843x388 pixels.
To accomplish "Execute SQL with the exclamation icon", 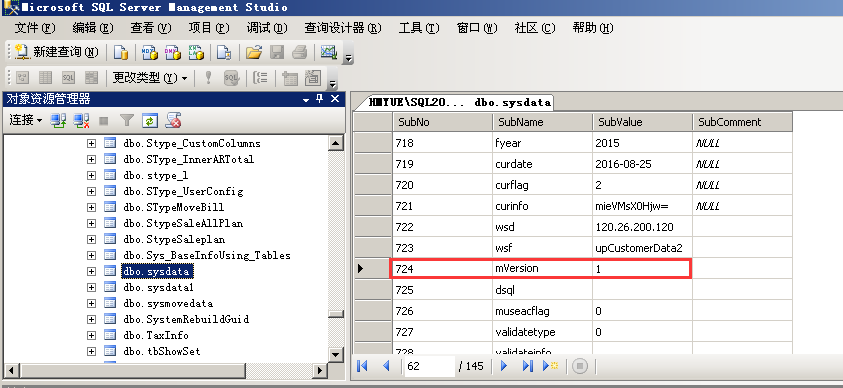I will [208, 78].
